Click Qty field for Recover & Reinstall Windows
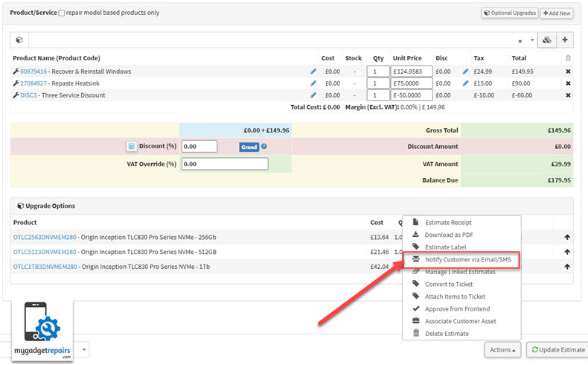Viewport: 588px width, 365px height. pos(378,72)
